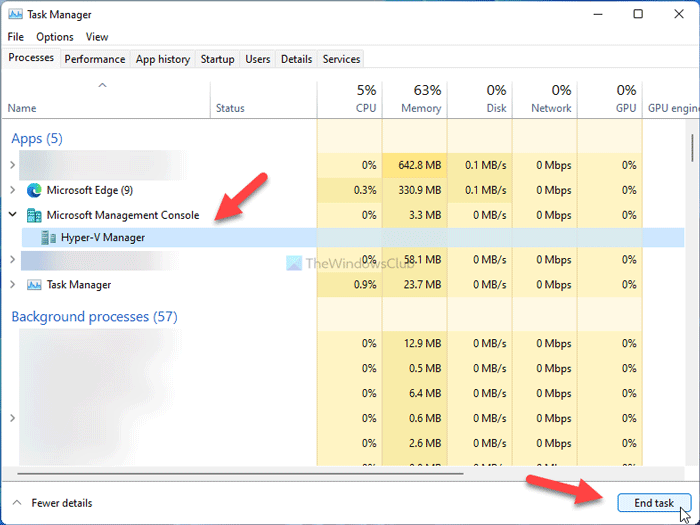Open the Services tab

[x=341, y=59]
